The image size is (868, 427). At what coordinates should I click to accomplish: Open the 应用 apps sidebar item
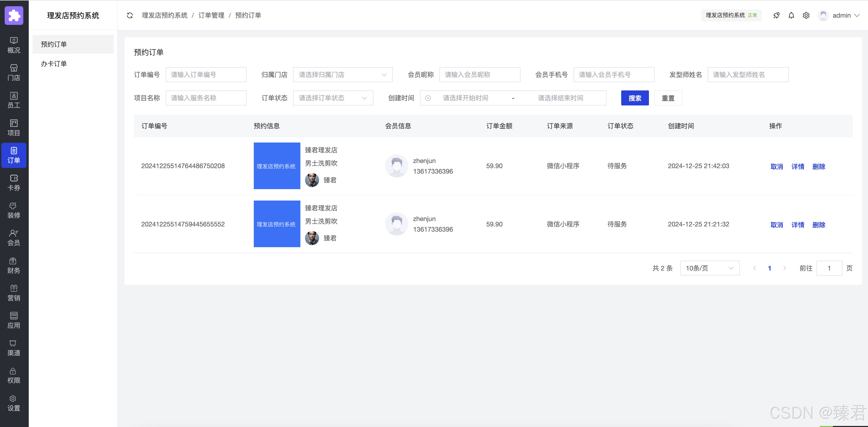[x=14, y=321]
